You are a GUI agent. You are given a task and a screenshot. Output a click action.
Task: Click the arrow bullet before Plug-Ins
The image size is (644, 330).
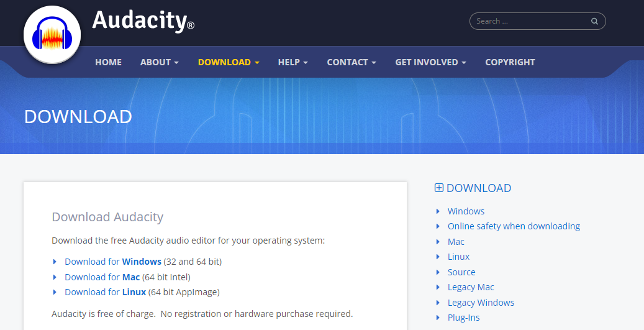pyautogui.click(x=438, y=318)
